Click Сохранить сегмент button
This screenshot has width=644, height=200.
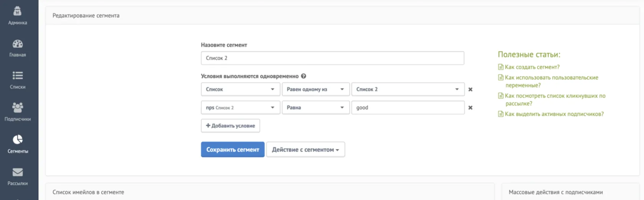(233, 150)
